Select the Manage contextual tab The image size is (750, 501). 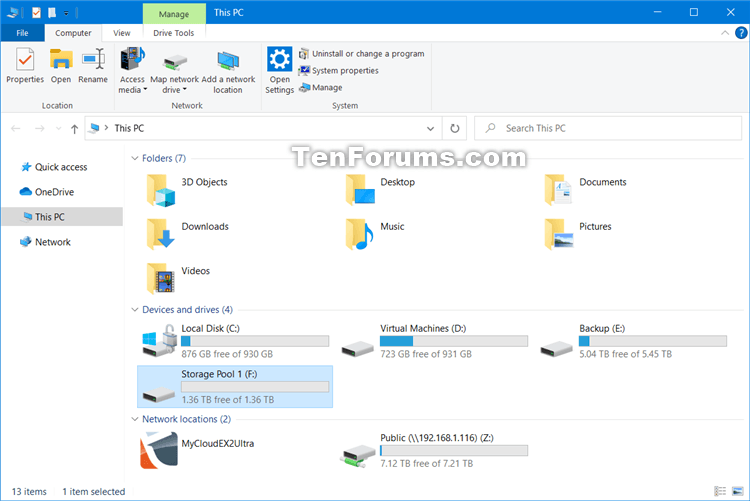174,14
